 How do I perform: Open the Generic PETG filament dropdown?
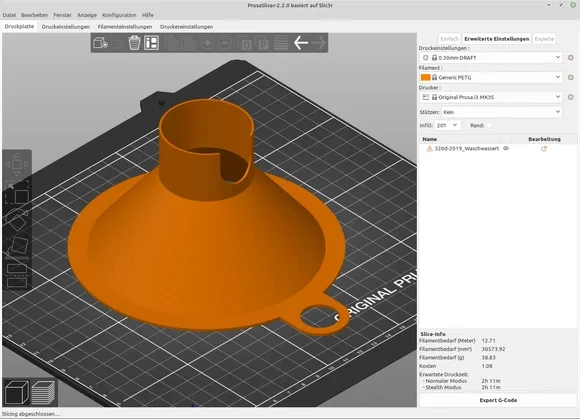point(491,77)
